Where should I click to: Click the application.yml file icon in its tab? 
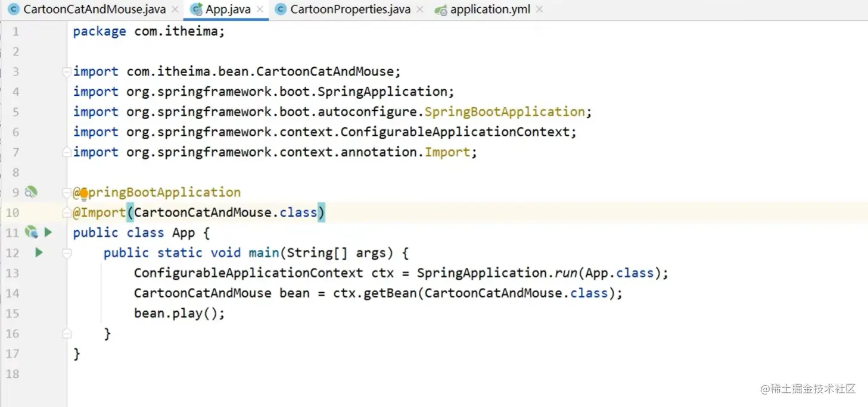441,10
